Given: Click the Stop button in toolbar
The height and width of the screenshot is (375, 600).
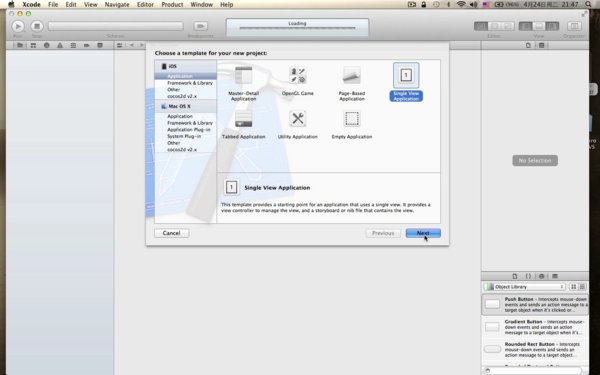Looking at the screenshot, I should click(37, 26).
